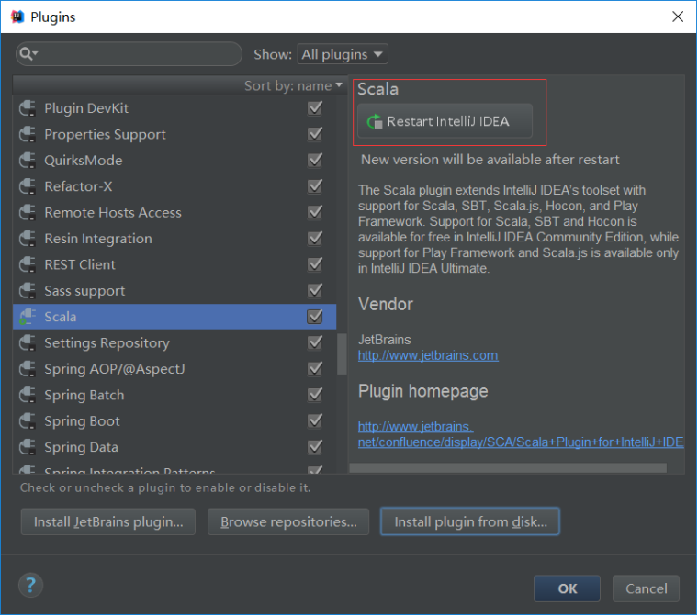Uncheck the Refactor-X plugin
Viewport: 698px width, 616px height.
tap(315, 186)
